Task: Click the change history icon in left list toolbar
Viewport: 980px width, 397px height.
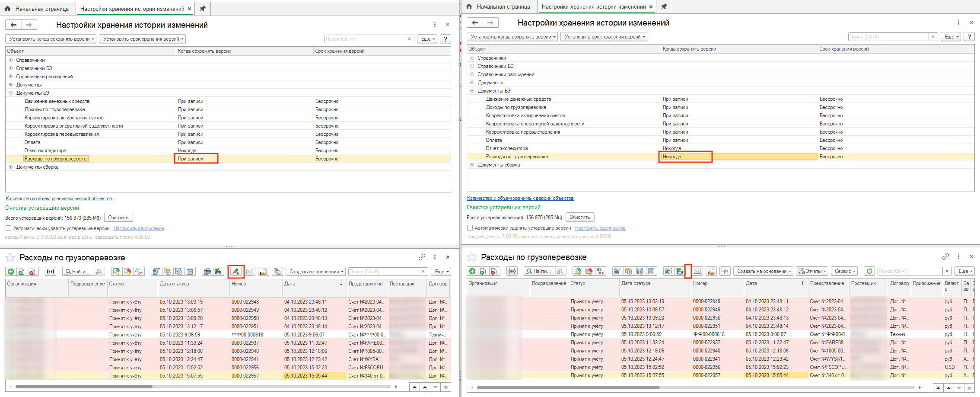Action: [x=236, y=272]
